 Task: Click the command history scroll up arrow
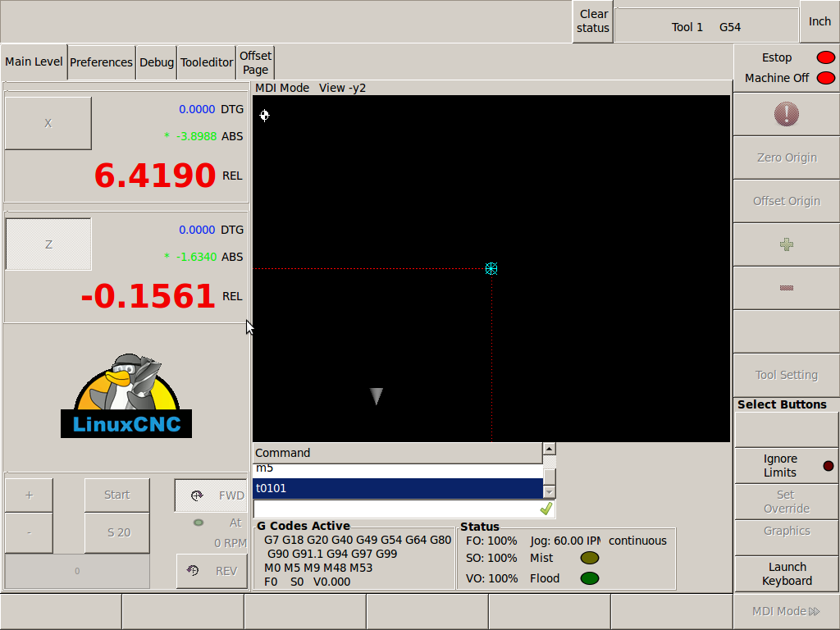coord(549,449)
